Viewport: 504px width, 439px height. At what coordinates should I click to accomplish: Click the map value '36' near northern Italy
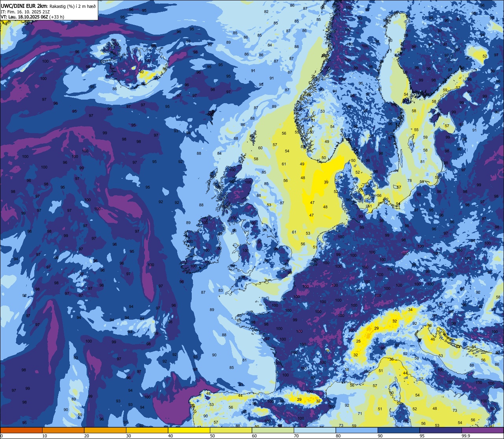(391, 359)
